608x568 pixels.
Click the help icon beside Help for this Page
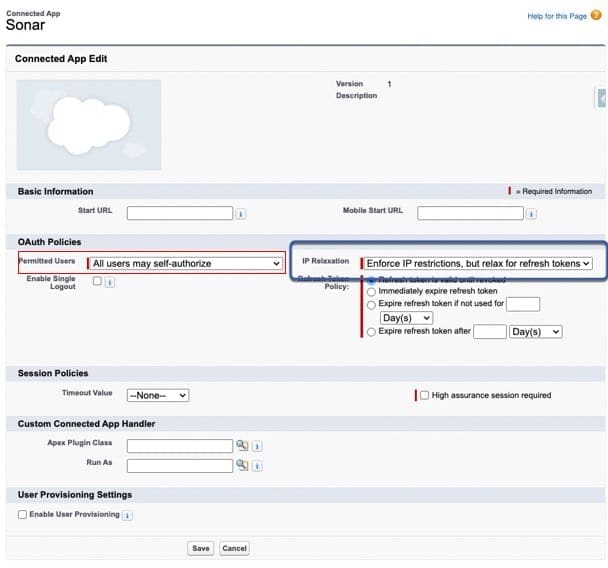tap(596, 17)
